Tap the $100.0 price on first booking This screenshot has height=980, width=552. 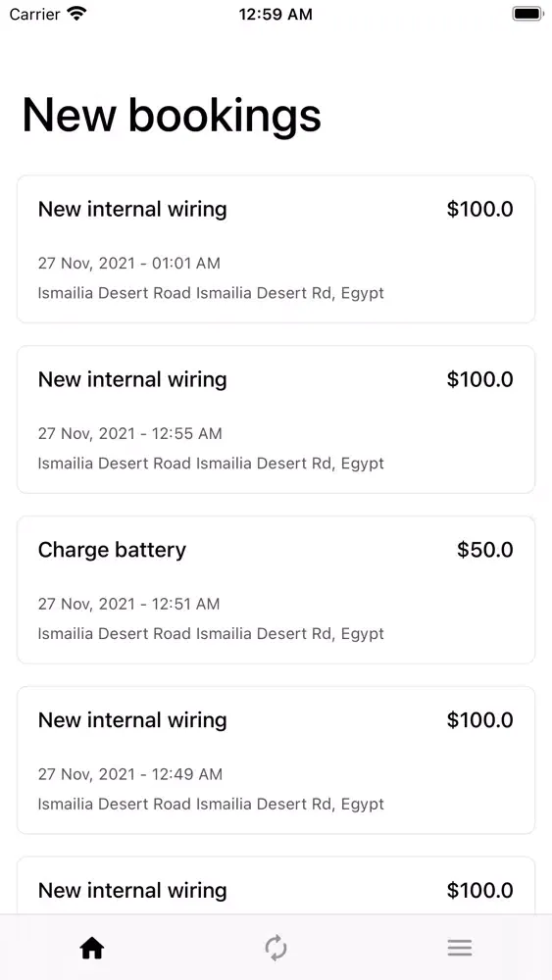click(480, 210)
